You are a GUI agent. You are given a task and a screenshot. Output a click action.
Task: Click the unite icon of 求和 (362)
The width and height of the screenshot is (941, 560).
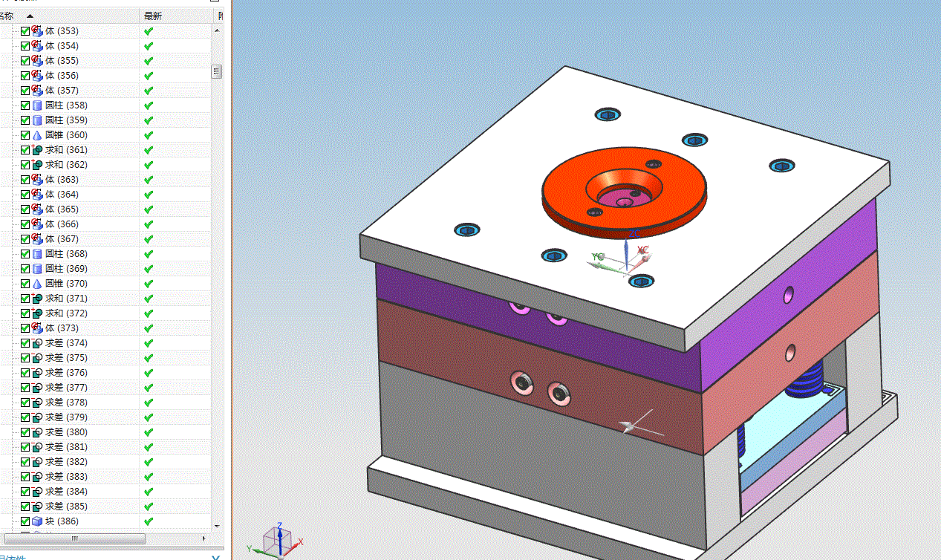pyautogui.click(x=36, y=164)
